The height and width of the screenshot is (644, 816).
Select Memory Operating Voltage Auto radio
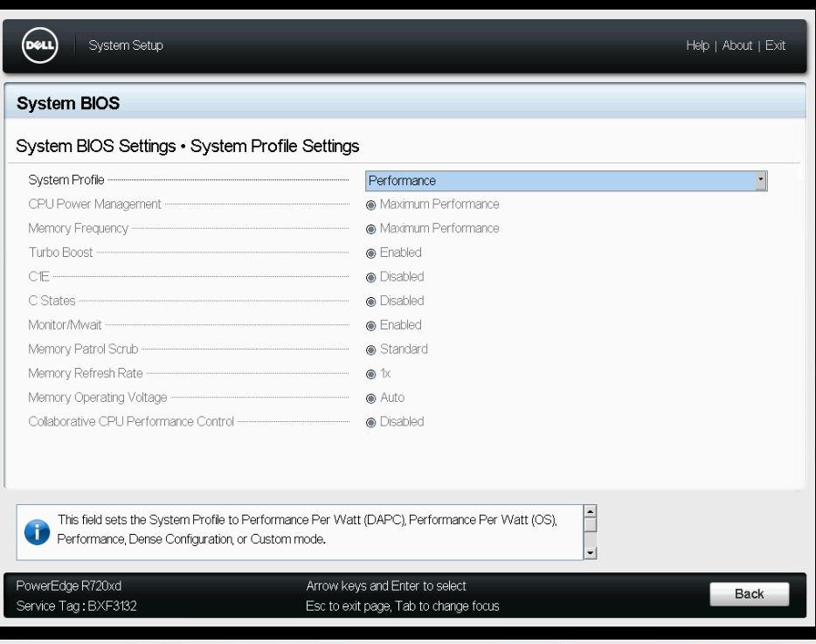pos(370,398)
